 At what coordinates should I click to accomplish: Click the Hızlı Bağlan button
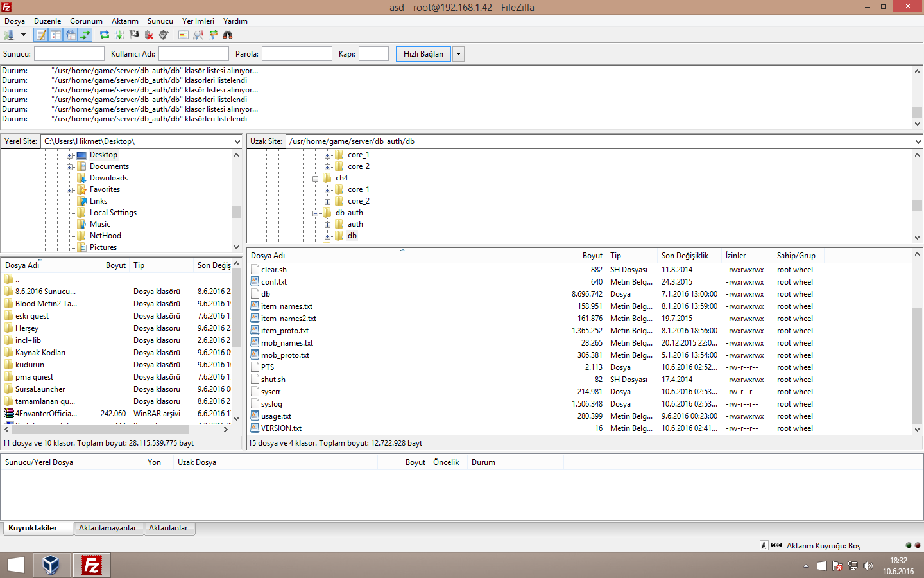click(424, 54)
